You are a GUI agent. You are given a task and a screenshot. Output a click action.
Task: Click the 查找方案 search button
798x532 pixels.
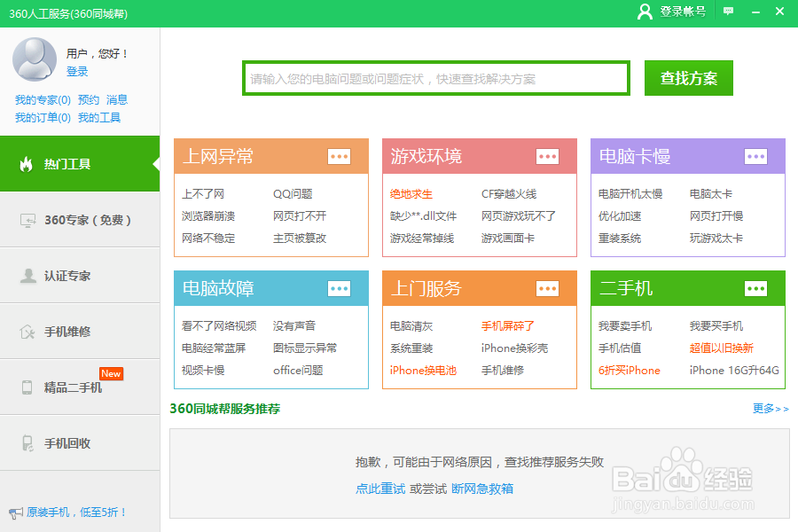tap(689, 78)
